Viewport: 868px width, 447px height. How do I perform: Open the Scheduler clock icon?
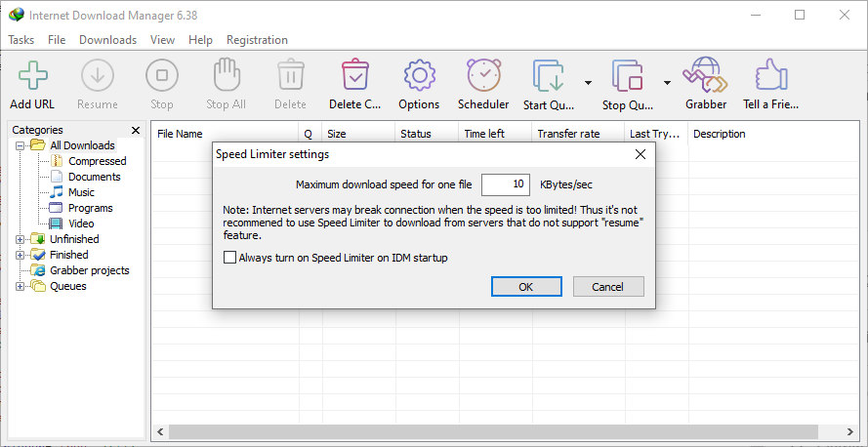483,75
